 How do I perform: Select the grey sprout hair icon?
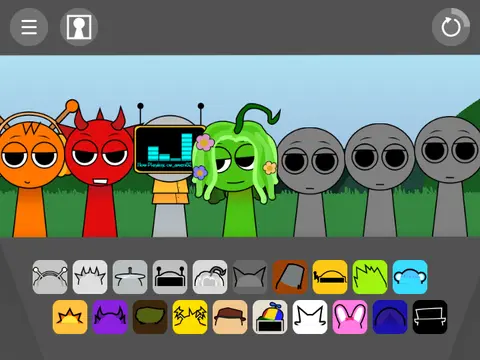click(x=210, y=277)
